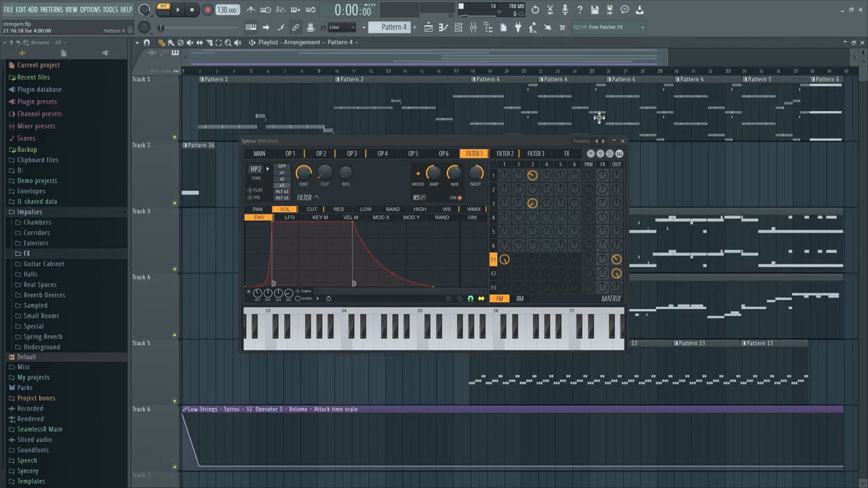This screenshot has width=868, height=488.
Task: Adjust the waveshaper MIX knob
Action: (454, 172)
